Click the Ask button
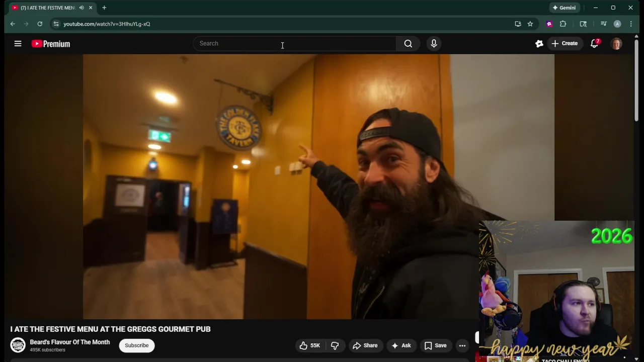Screen dimensions: 644x362 [x=401, y=345]
